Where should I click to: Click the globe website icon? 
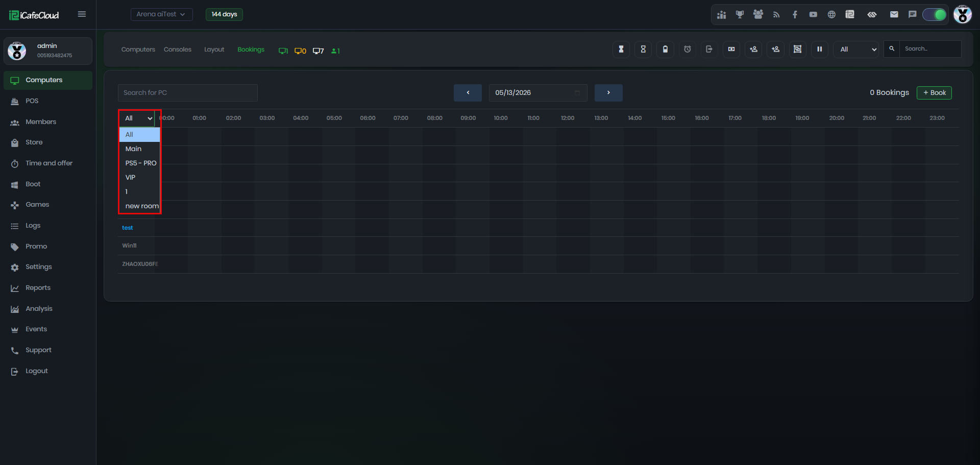[831, 15]
